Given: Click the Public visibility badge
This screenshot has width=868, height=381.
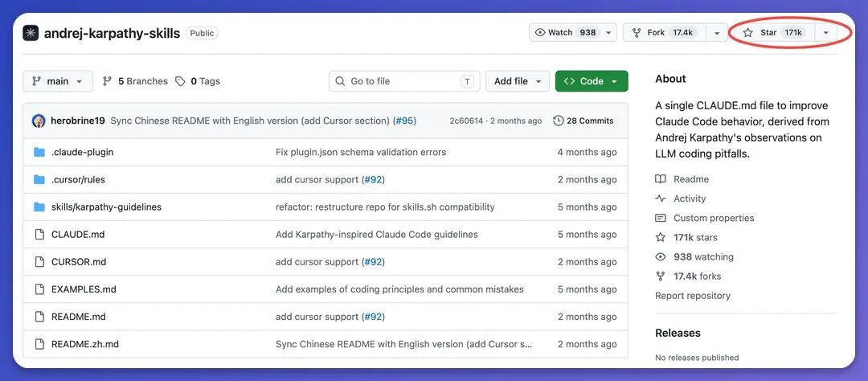Looking at the screenshot, I should coord(202,33).
